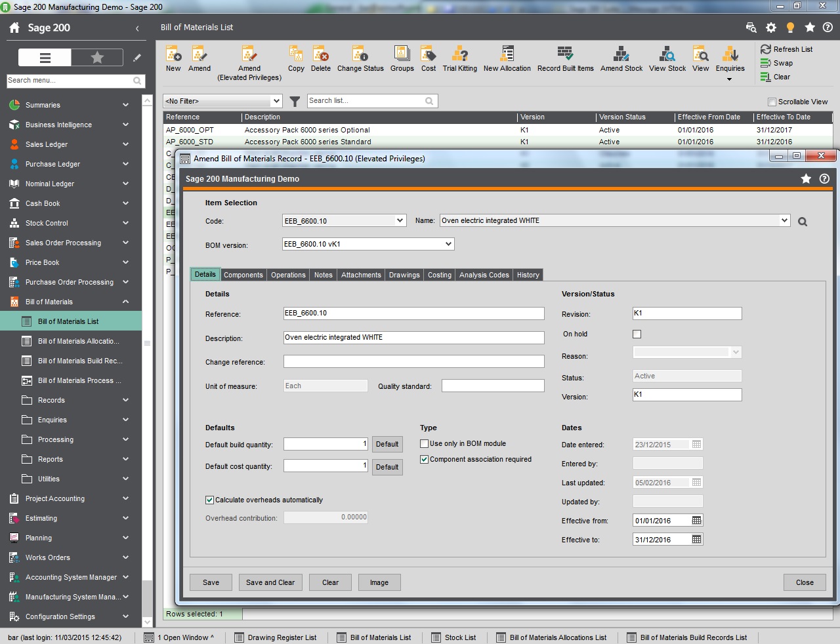
Task: Click the item name search magnifier
Action: click(x=802, y=222)
